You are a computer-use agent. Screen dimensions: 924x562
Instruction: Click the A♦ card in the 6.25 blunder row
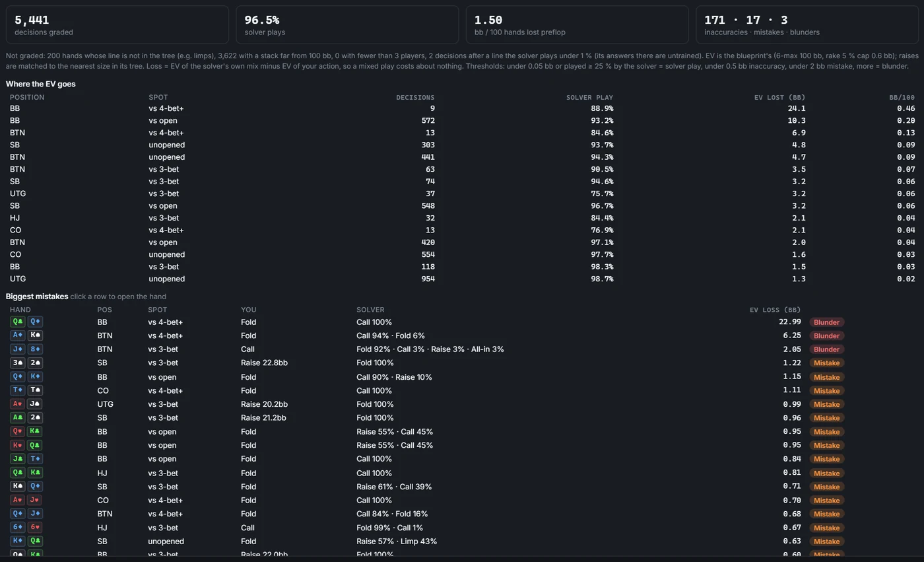tap(18, 335)
